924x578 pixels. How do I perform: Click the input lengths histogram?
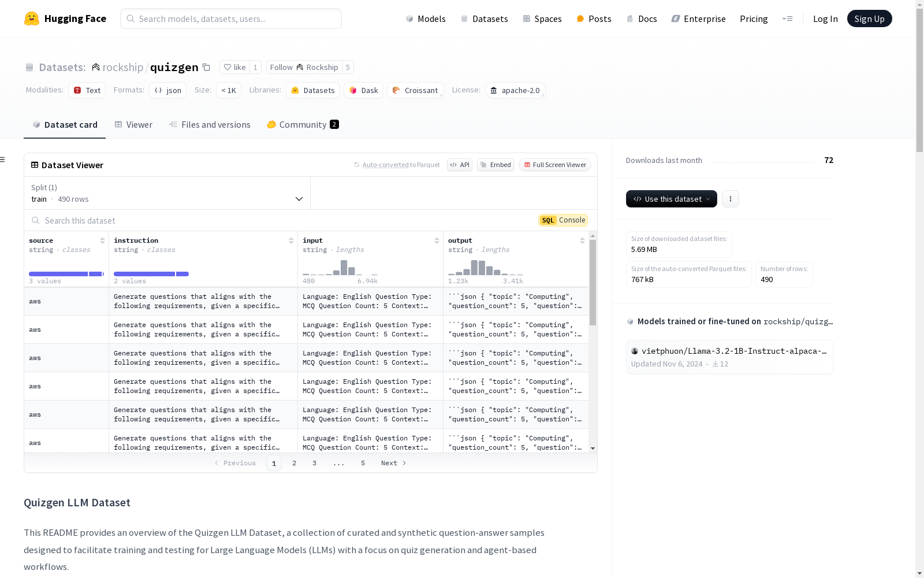(341, 267)
